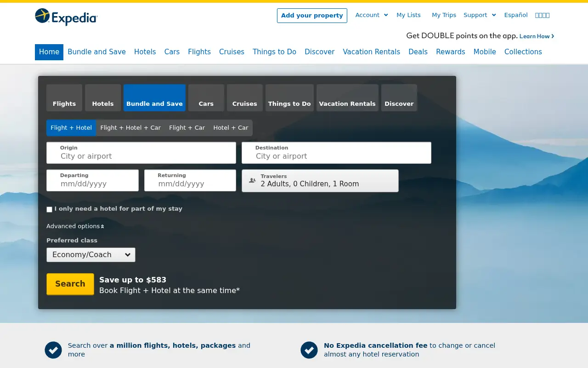
Task: Open Vacation Rentals in the main navigation bar
Action: [372, 52]
